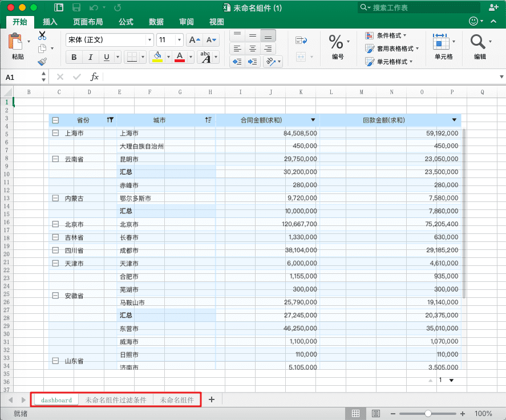Switch to the 插入 ribbon tab
This screenshot has width=506, height=420.
(x=50, y=22)
